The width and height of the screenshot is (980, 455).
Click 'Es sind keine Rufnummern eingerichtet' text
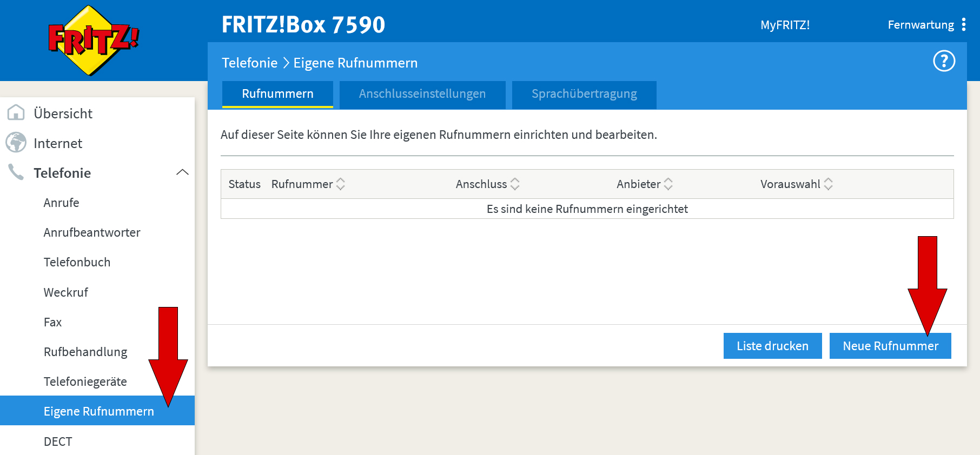click(x=587, y=209)
